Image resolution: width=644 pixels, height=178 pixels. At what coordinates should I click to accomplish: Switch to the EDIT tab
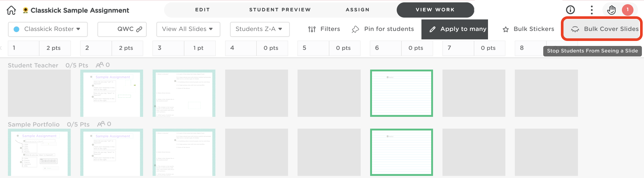pyautogui.click(x=203, y=10)
